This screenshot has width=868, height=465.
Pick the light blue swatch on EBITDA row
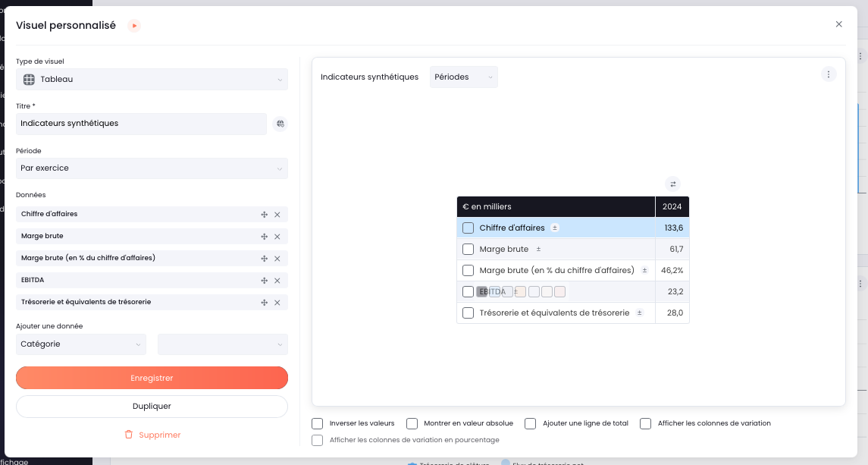coord(494,291)
